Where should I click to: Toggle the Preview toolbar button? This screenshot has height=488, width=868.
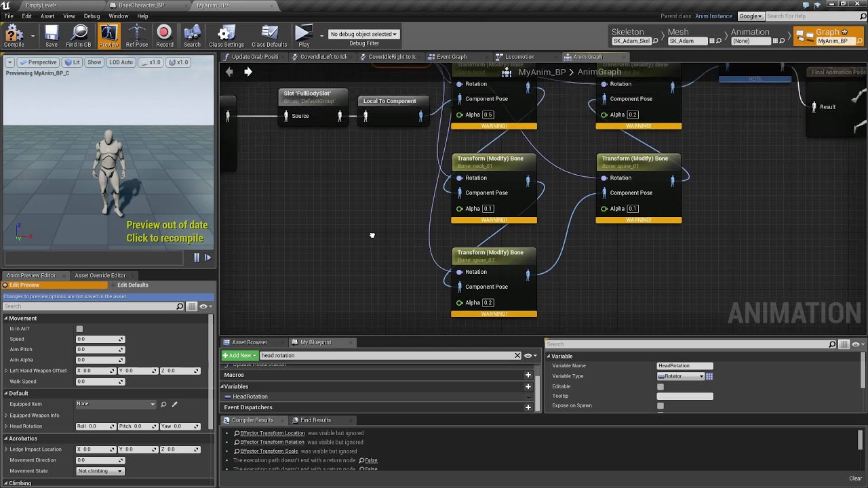pyautogui.click(x=108, y=35)
